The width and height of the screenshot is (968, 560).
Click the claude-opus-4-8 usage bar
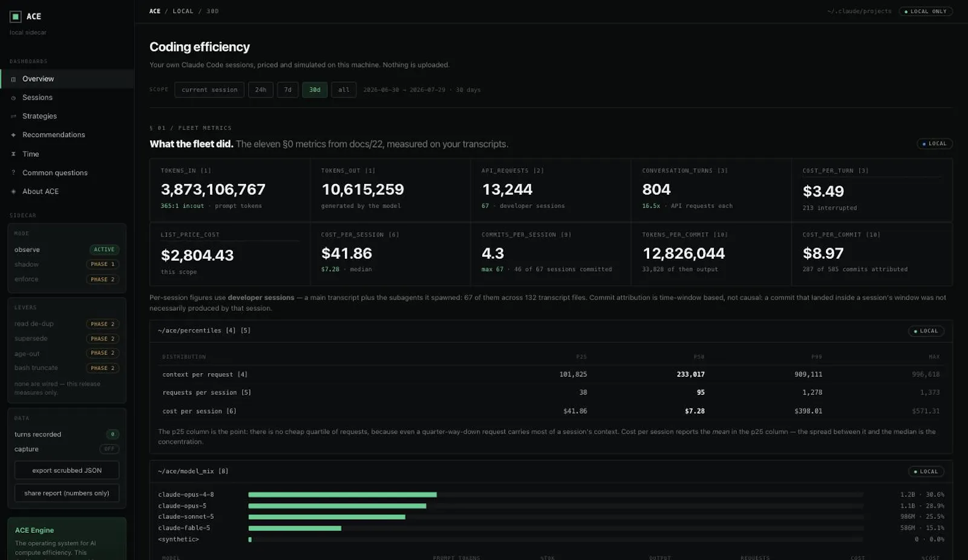point(342,495)
